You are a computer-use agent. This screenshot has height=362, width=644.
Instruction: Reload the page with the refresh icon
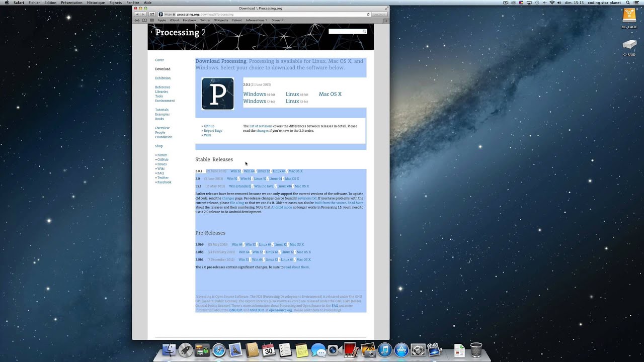pos(368,15)
